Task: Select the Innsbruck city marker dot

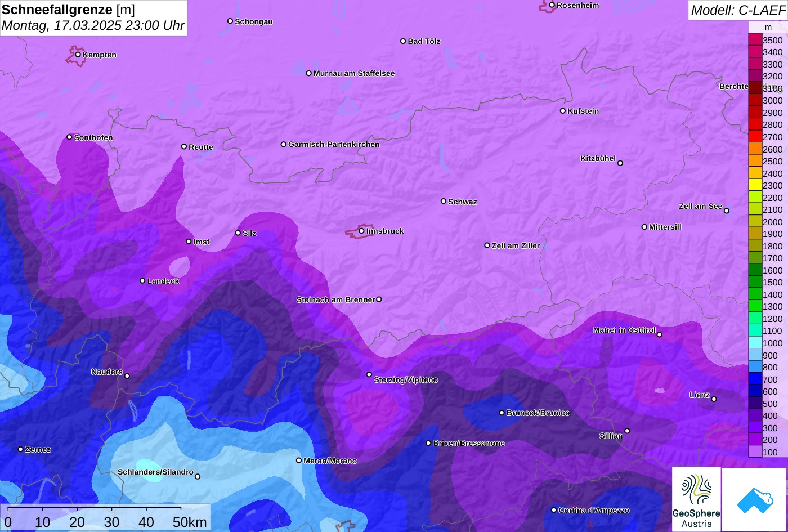Action: (361, 231)
